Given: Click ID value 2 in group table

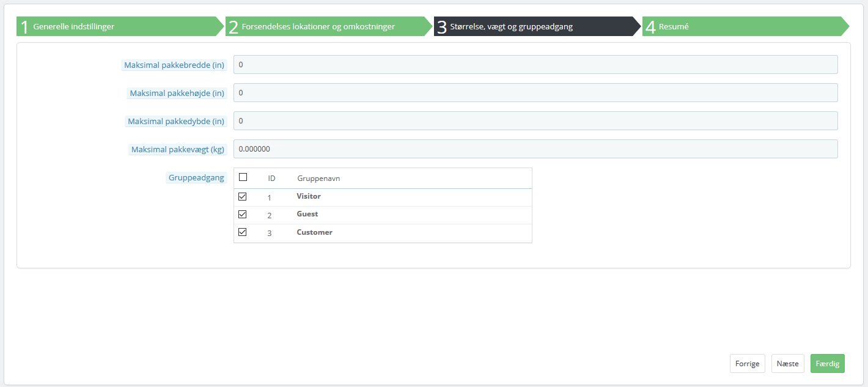Looking at the screenshot, I should [x=270, y=216].
